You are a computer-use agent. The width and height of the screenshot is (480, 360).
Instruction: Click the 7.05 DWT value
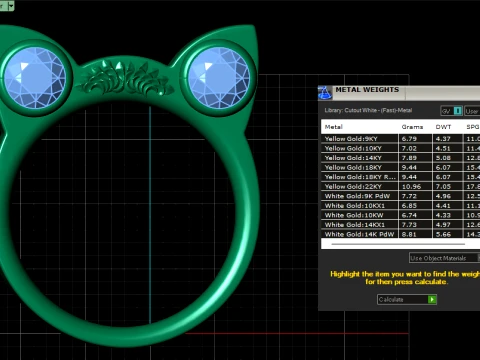click(443, 187)
